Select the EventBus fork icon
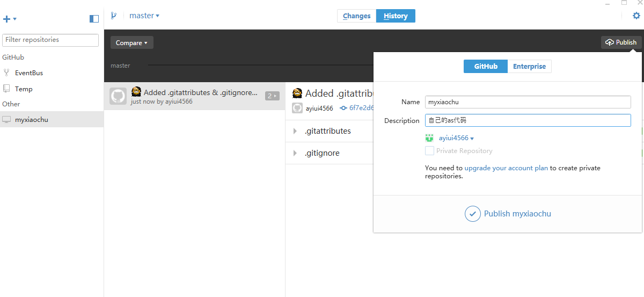Image resolution: width=644 pixels, height=297 pixels. (6, 73)
